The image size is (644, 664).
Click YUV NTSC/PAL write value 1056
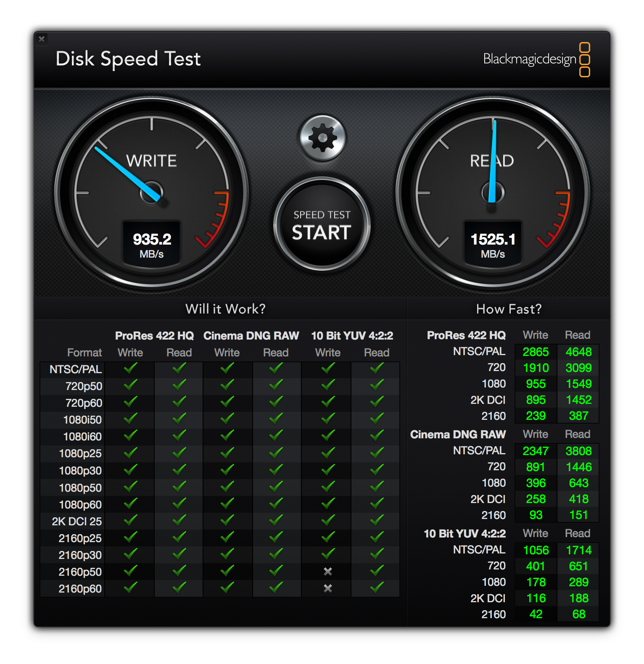click(x=536, y=550)
